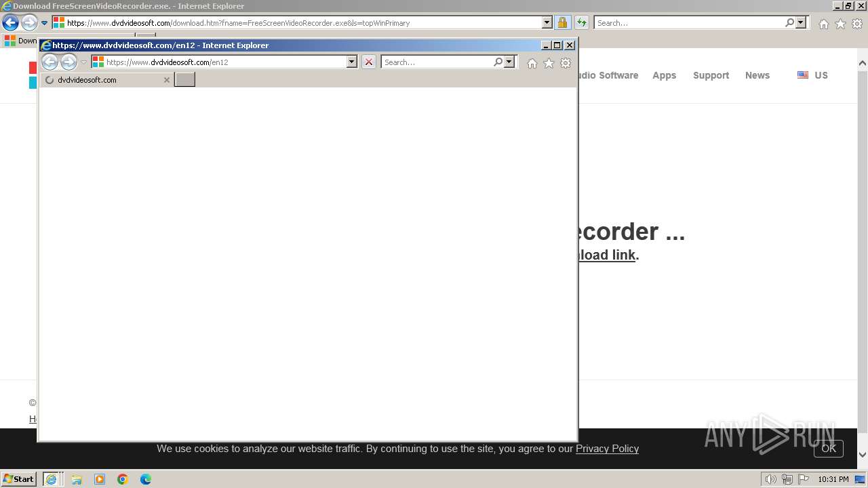Image resolution: width=868 pixels, height=488 pixels.
Task: Go back in the rear Internet Explorer window
Action: pyautogui.click(x=10, y=22)
